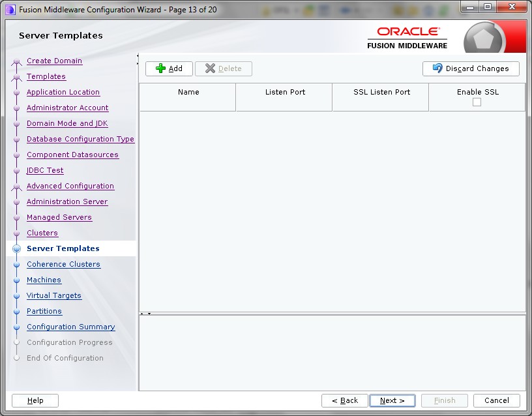Maximize the Configuration Wizard window
This screenshot has width=532, height=416.
[488, 7]
